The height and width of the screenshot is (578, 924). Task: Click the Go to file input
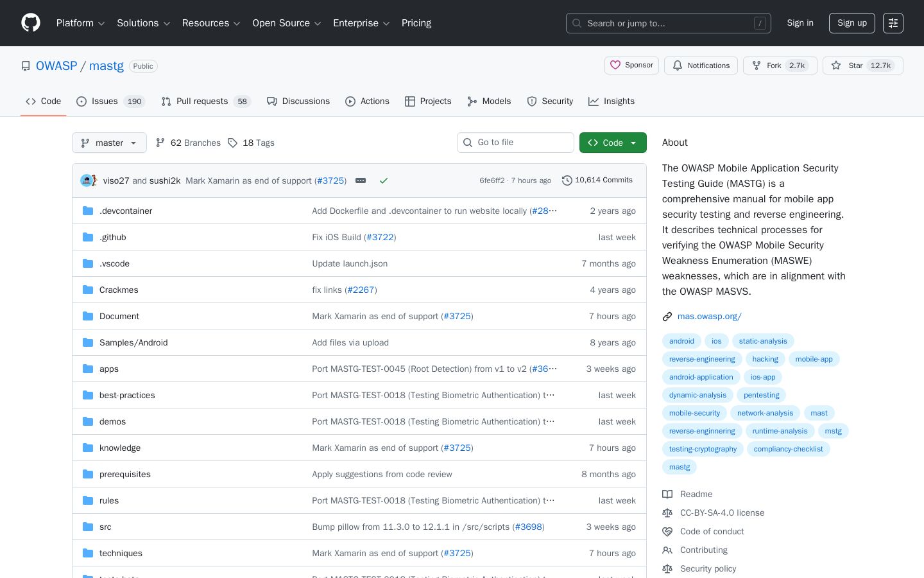point(515,143)
